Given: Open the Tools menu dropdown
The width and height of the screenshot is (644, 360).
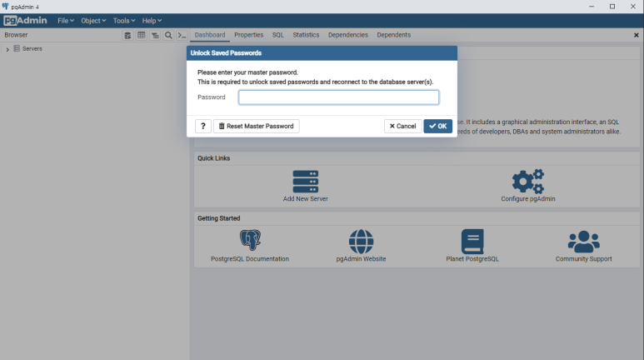Looking at the screenshot, I should click(125, 20).
